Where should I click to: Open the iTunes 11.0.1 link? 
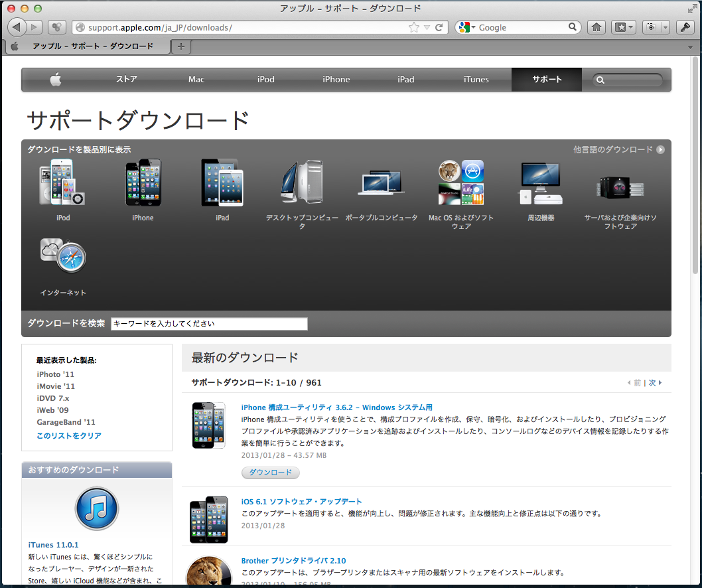click(53, 545)
